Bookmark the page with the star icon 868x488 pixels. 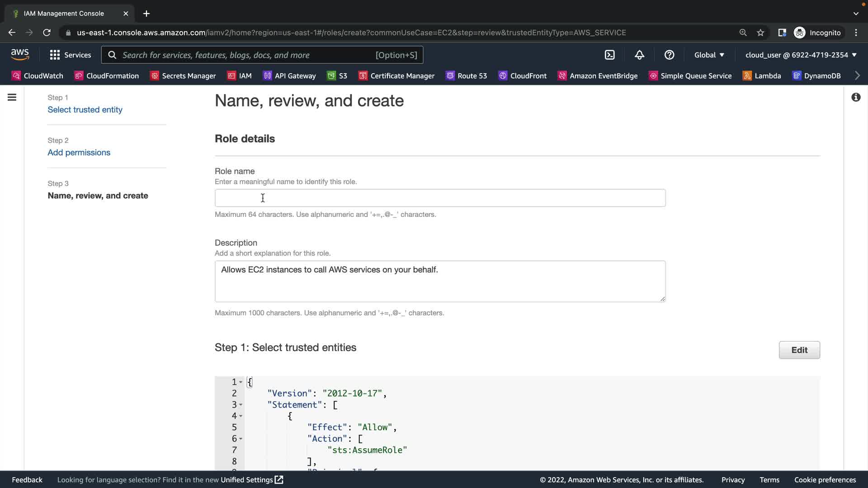click(x=760, y=33)
